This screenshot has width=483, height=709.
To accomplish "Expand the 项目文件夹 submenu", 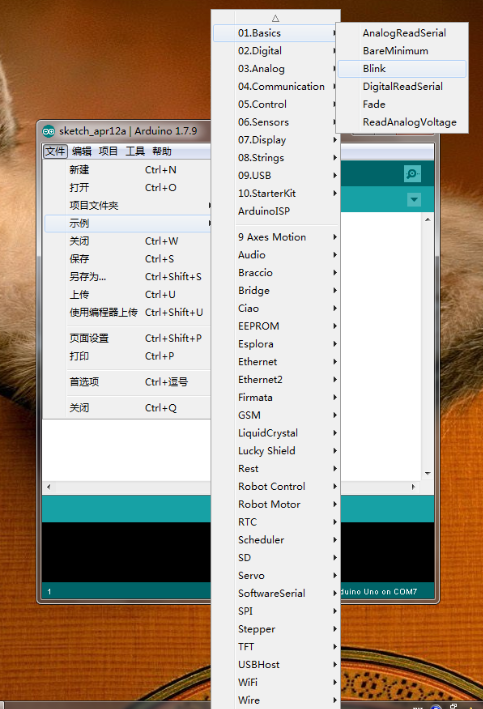I will click(x=128, y=206).
